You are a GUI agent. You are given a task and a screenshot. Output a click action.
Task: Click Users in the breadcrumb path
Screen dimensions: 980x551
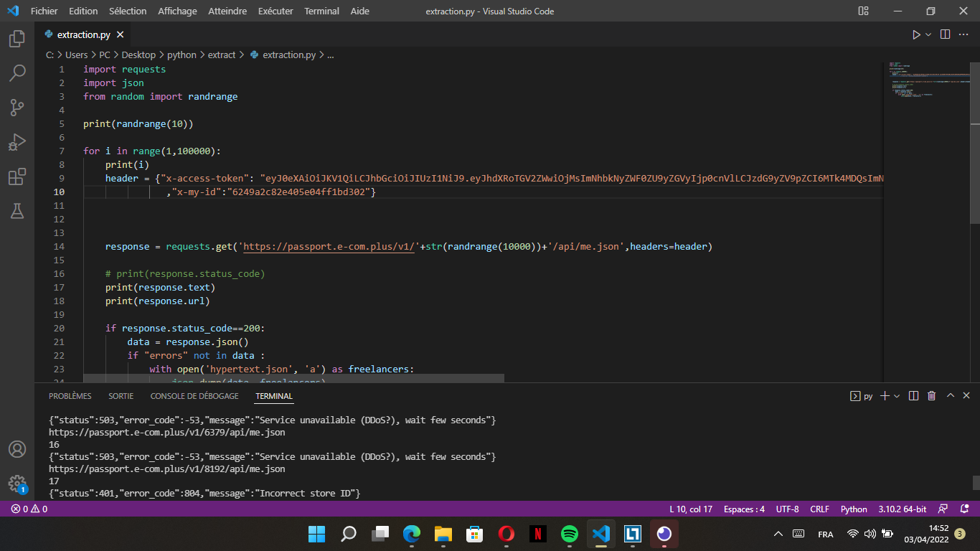(x=77, y=55)
